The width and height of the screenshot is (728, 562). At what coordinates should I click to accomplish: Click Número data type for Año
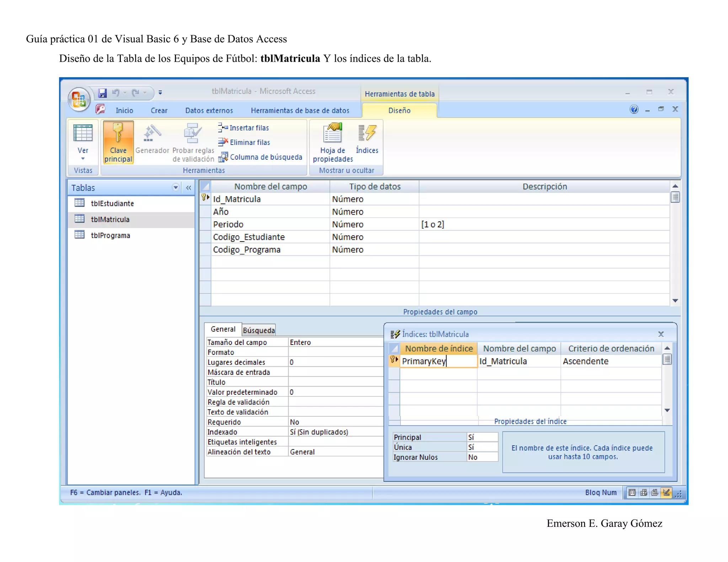tap(374, 212)
